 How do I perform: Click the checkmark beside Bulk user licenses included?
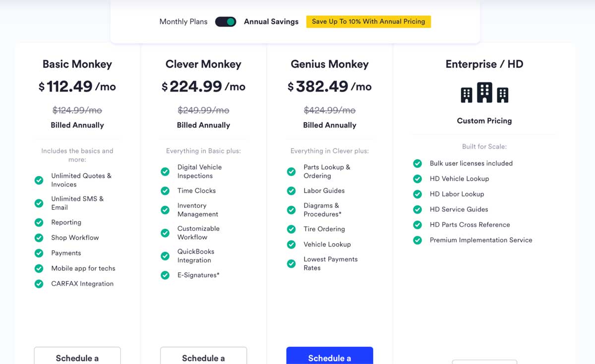click(x=417, y=163)
